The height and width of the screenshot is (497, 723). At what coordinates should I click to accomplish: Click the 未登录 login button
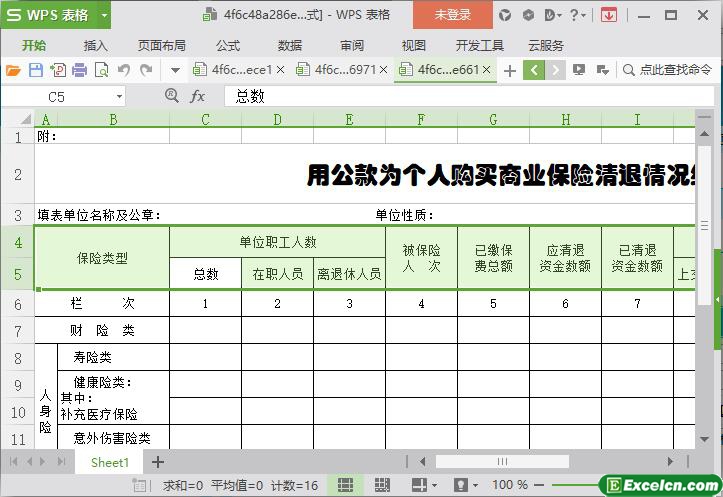point(452,15)
